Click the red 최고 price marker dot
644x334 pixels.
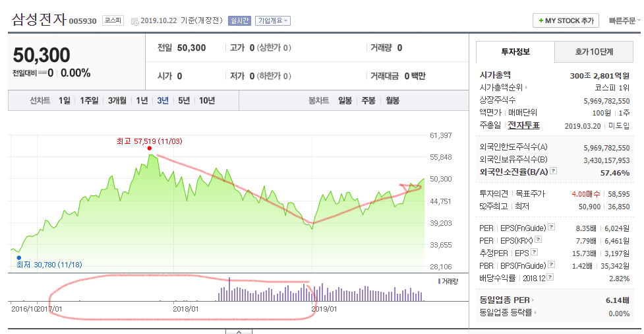pos(149,148)
